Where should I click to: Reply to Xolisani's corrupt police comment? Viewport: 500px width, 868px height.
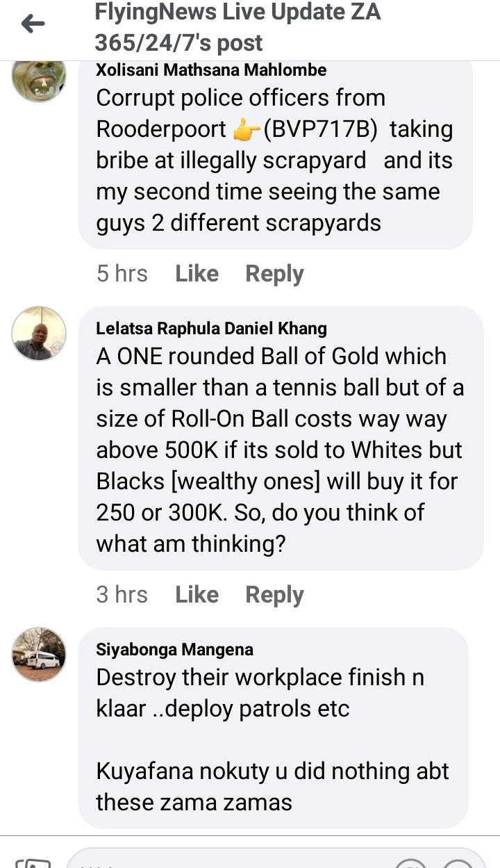tap(274, 274)
